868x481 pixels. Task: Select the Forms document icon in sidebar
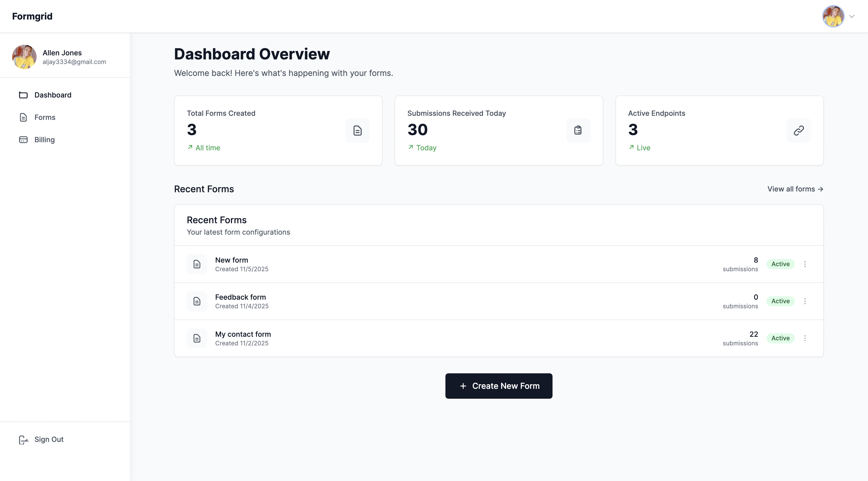coord(23,117)
